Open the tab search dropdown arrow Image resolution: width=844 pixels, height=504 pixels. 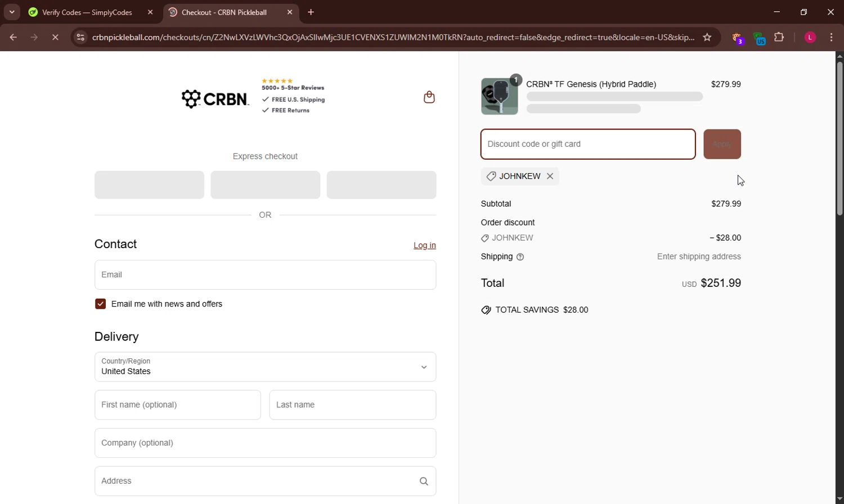click(12, 12)
